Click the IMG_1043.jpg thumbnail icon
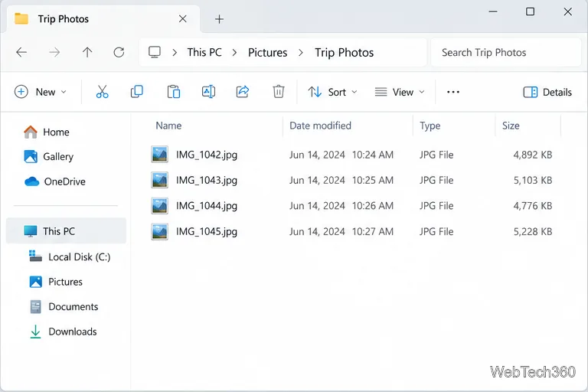The width and height of the screenshot is (588, 392). click(x=160, y=180)
